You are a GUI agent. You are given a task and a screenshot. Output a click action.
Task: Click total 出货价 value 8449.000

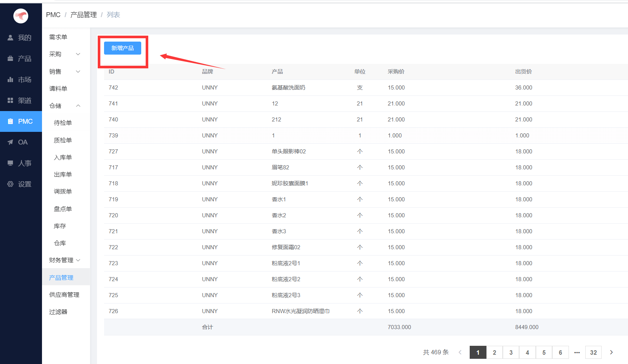[x=527, y=327]
